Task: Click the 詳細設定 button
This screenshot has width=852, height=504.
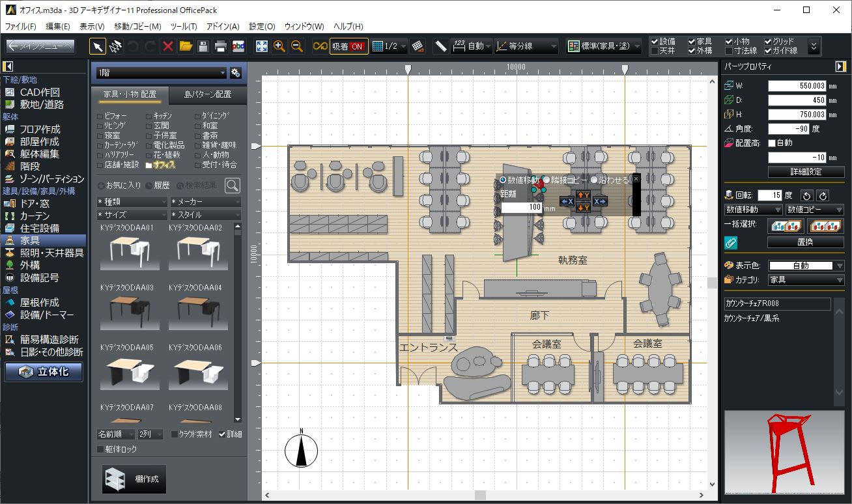Action: 806,172
